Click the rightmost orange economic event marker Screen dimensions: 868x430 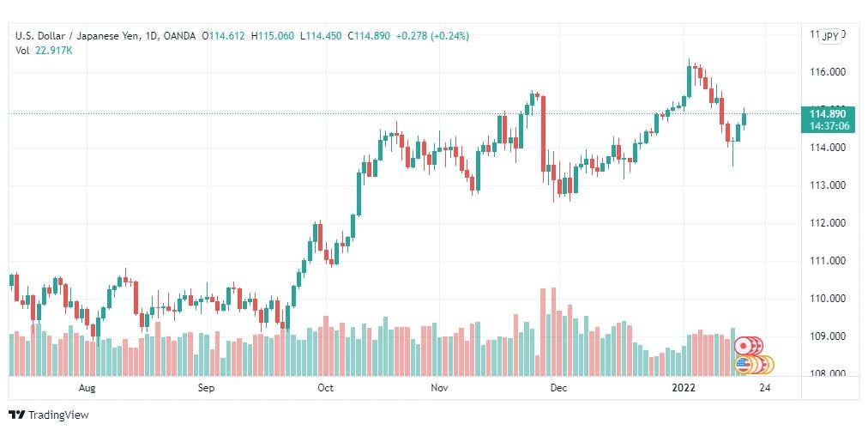(x=767, y=365)
